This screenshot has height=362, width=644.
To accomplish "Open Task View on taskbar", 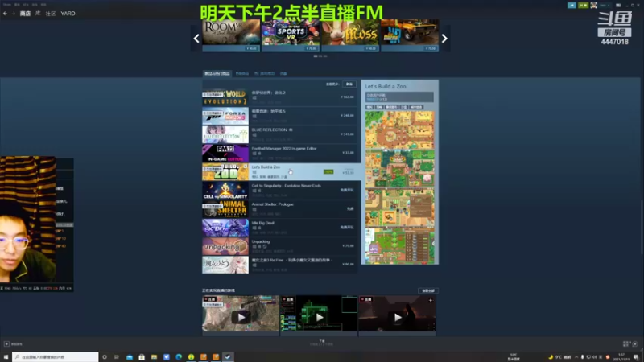I will point(117,357).
